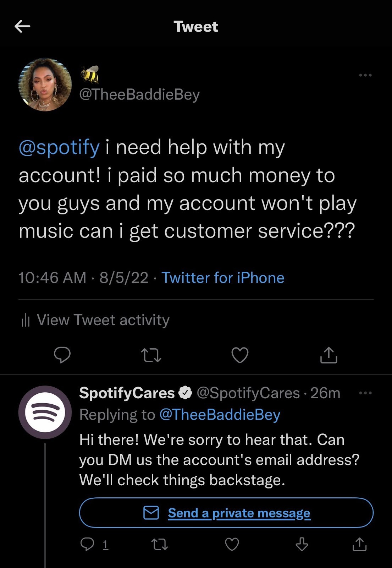
Task: Open the @spotify mention link
Action: pyautogui.click(x=59, y=147)
